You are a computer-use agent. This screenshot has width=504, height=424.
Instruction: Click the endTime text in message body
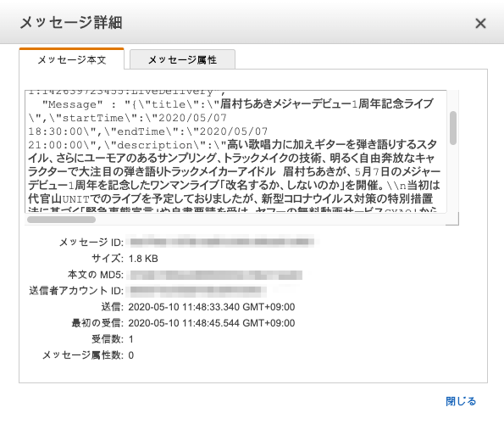pos(141,131)
